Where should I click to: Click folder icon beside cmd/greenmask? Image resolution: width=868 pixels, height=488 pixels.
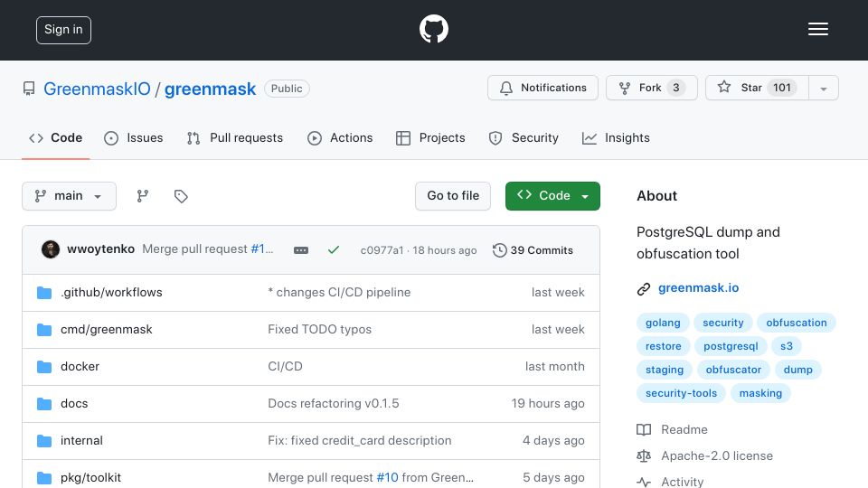pos(44,329)
